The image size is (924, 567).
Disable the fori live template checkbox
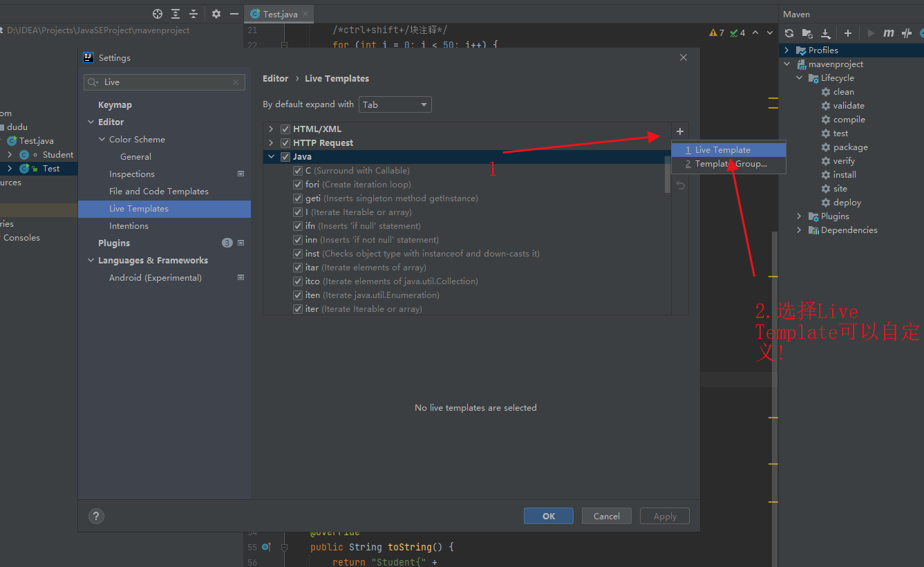tap(298, 185)
